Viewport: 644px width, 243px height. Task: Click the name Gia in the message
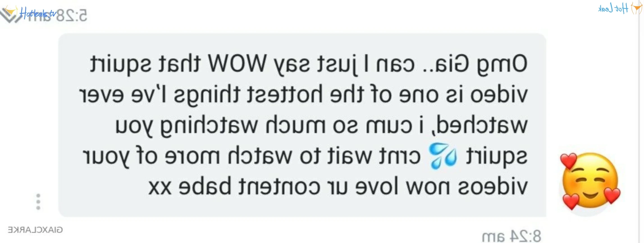[452, 64]
